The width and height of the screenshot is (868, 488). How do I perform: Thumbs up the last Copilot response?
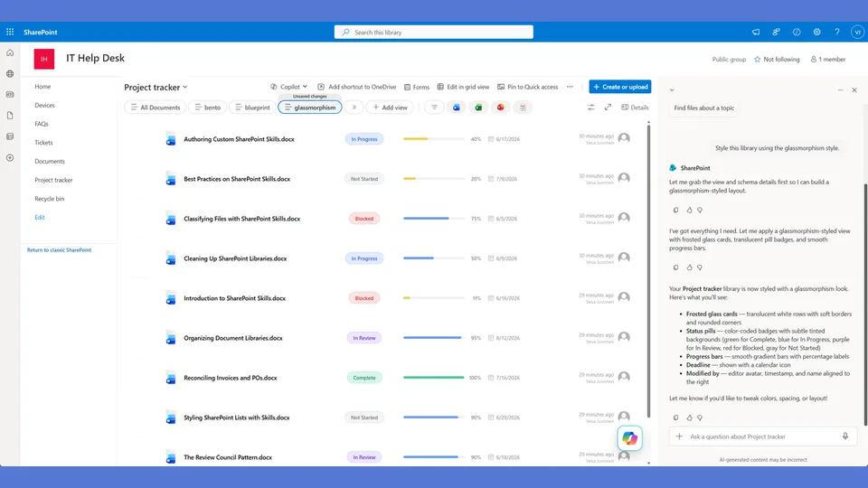point(689,418)
